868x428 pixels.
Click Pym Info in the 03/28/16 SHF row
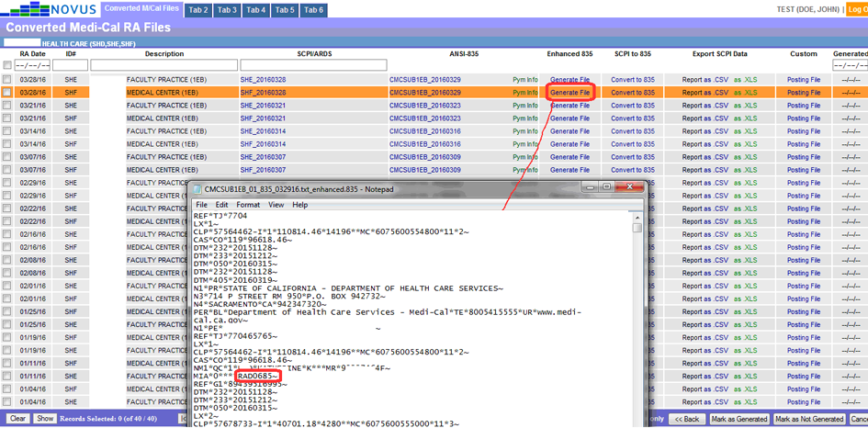point(525,93)
